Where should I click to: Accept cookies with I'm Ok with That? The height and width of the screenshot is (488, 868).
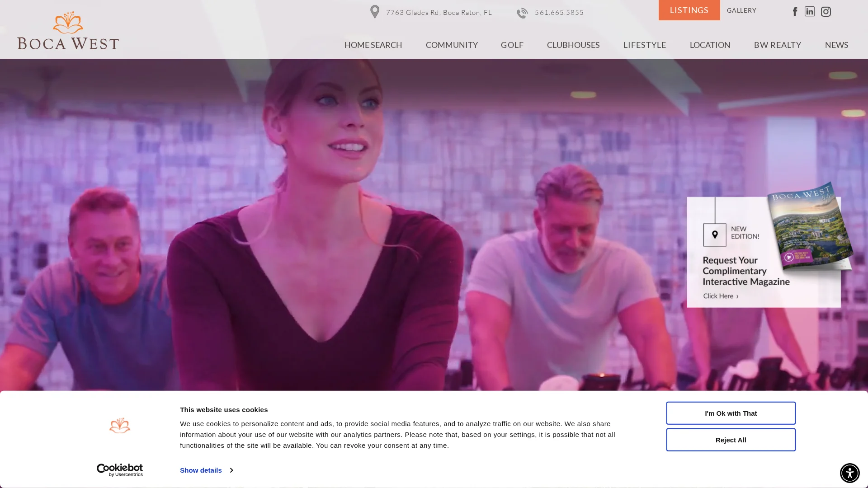[731, 413]
